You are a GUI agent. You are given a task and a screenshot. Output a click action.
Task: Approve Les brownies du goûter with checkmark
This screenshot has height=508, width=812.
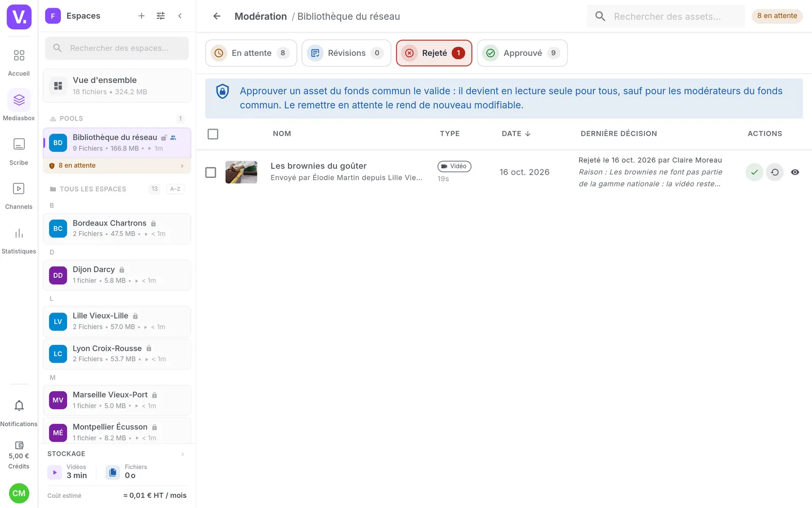click(754, 172)
